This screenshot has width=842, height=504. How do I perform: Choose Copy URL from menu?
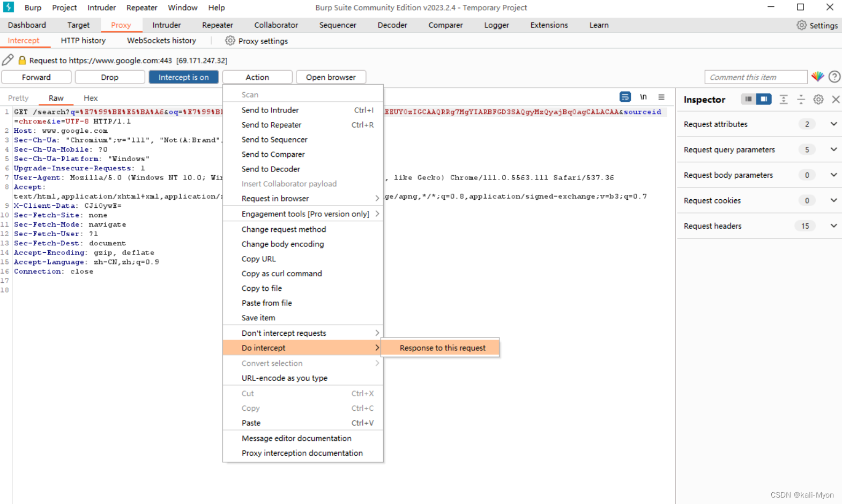click(303, 259)
